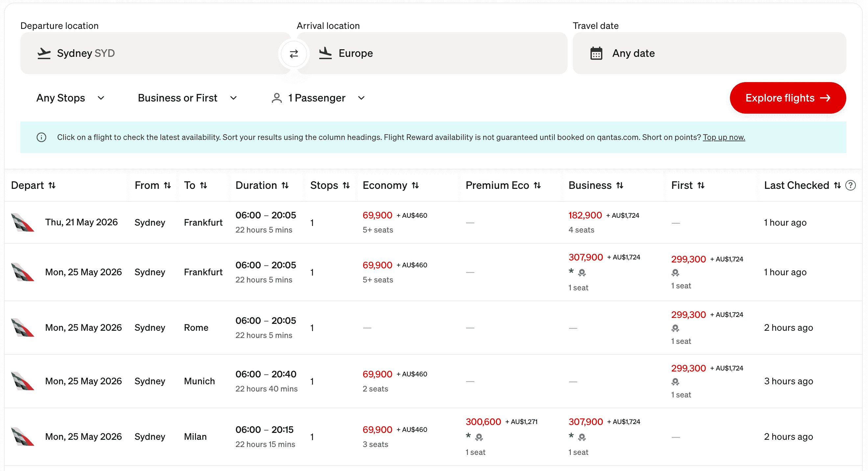
Task: Click Qantas tail logo on Munich flight row
Action: click(22, 381)
